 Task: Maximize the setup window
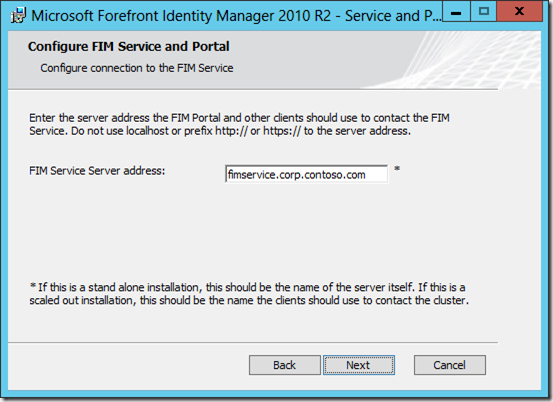click(484, 12)
